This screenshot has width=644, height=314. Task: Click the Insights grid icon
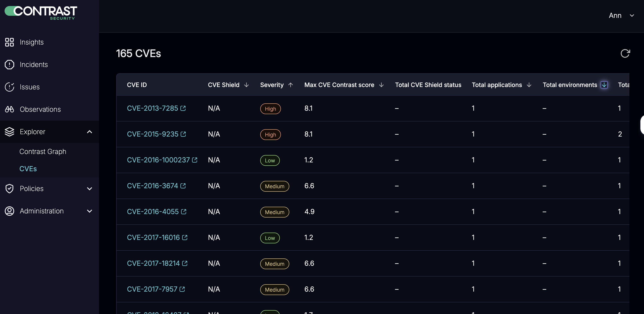9,42
